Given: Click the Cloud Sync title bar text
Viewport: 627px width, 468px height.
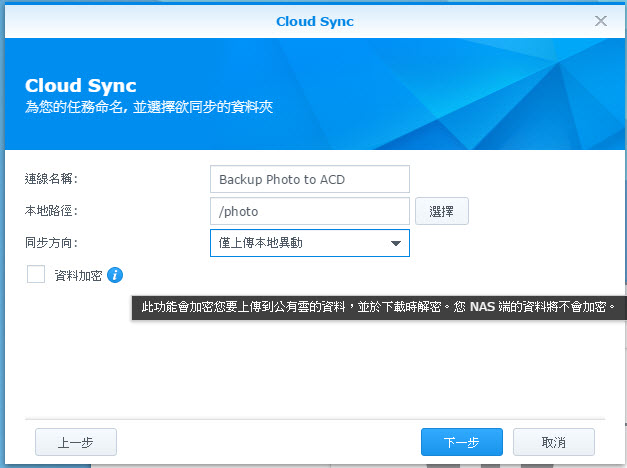Looking at the screenshot, I should (315, 21).
